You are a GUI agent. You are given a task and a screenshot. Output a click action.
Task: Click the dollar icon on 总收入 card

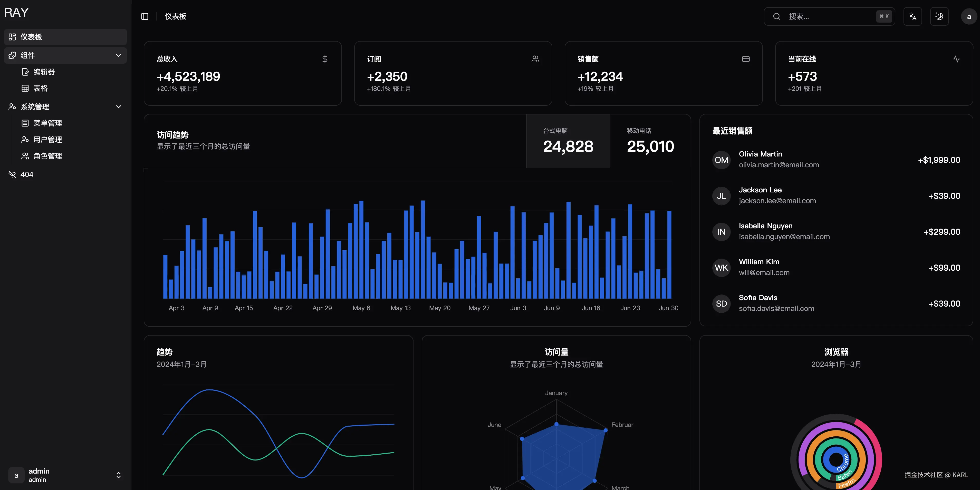(x=324, y=59)
